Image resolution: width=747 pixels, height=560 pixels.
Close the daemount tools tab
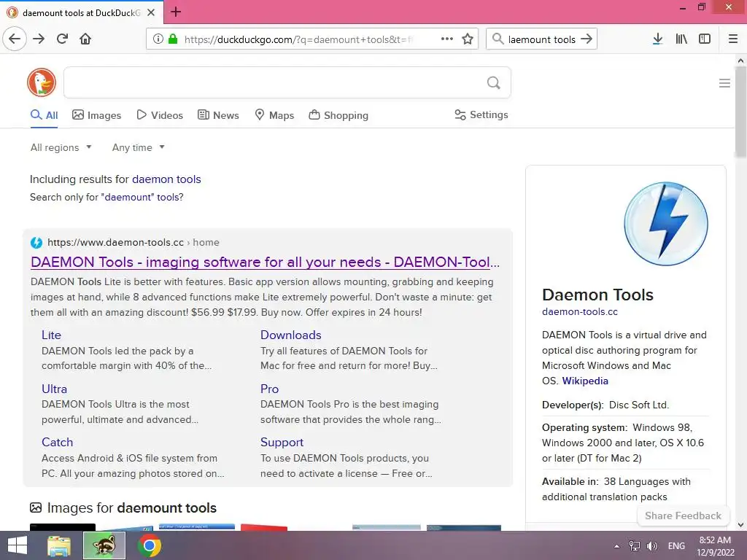[151, 12]
